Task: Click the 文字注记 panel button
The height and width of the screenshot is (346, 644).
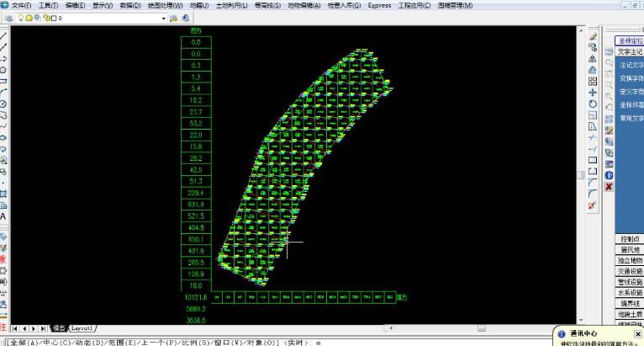Action: tap(630, 51)
